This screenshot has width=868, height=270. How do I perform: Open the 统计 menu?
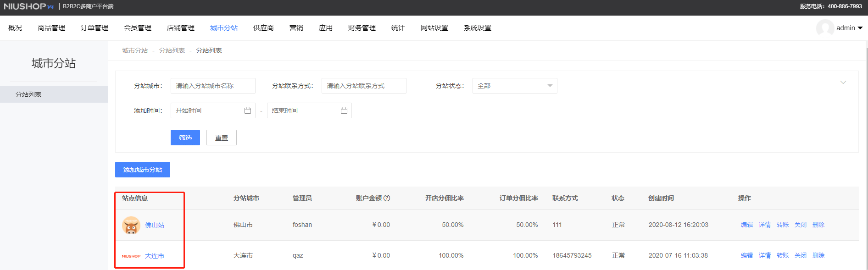coord(398,28)
